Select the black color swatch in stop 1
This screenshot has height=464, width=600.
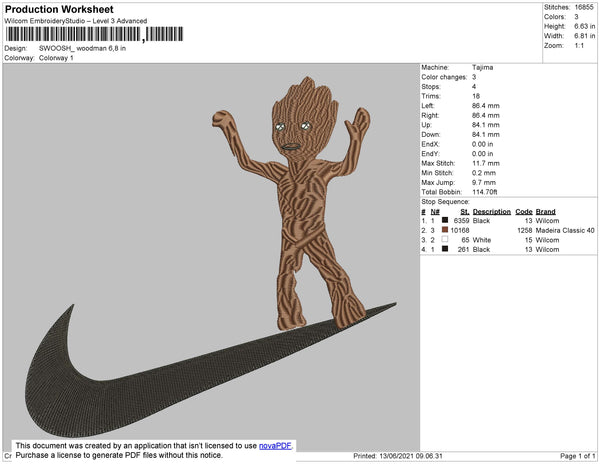tap(445, 220)
